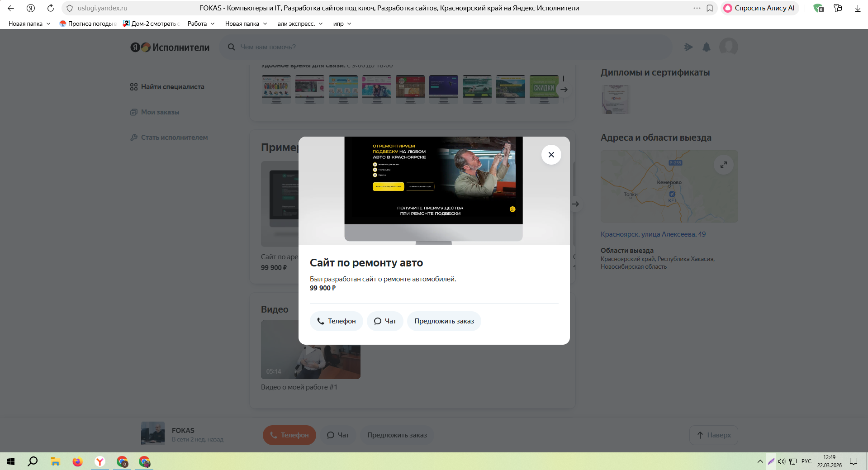Advance the top thumbnail gallery with arrow
The height and width of the screenshot is (470, 868).
click(564, 90)
